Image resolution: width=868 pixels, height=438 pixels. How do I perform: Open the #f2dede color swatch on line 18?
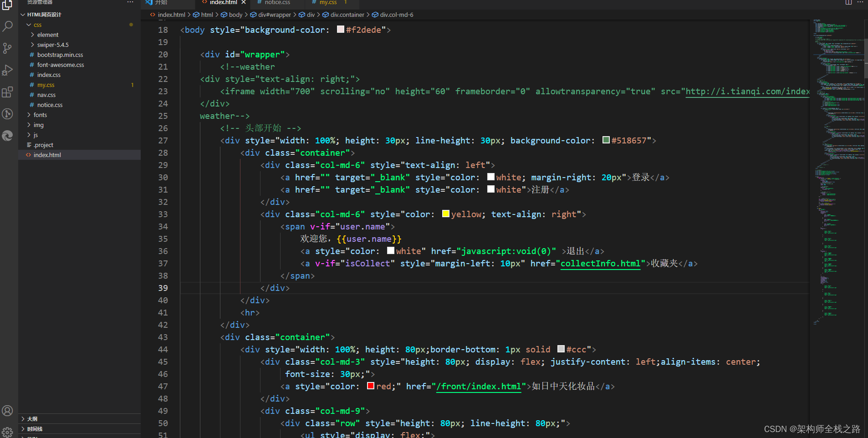[340, 30]
